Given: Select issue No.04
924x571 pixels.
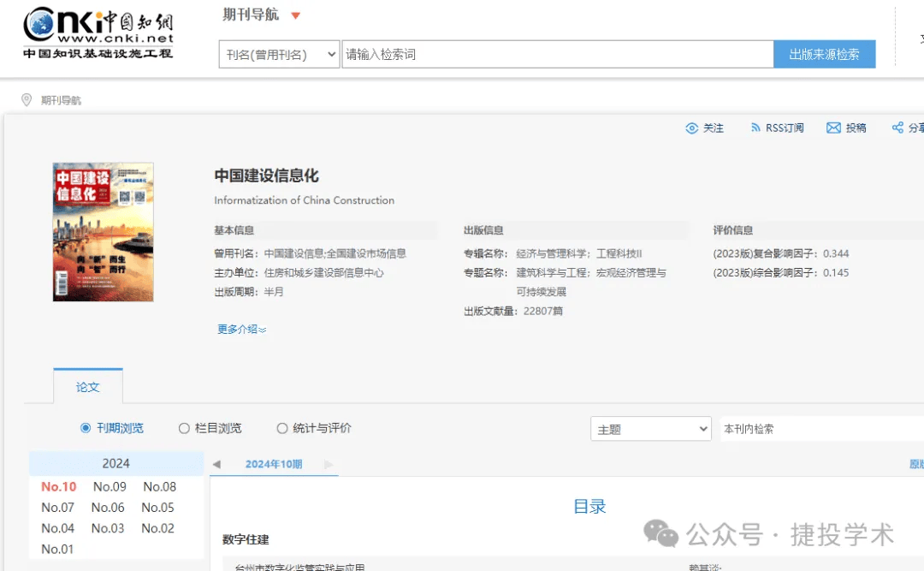Looking at the screenshot, I should pyautogui.click(x=58, y=528).
